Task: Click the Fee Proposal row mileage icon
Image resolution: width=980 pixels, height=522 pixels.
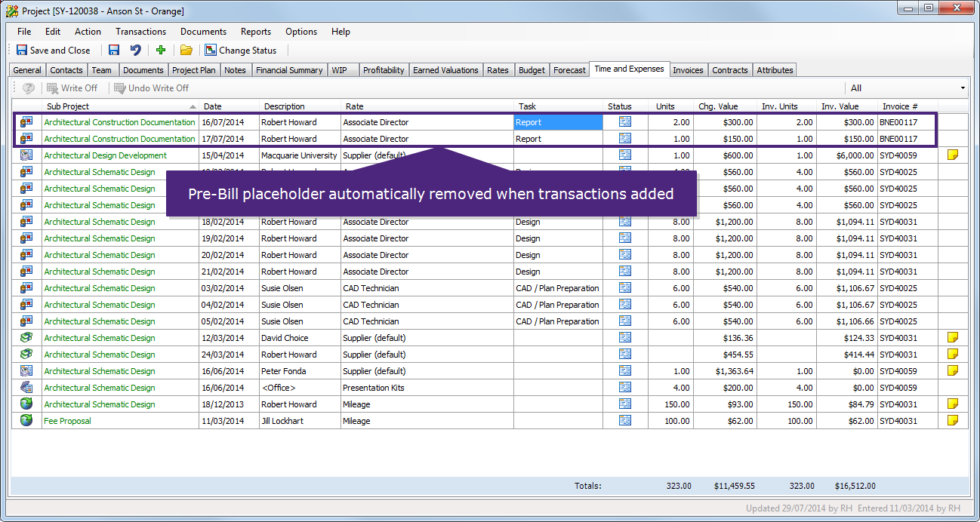Action: (26, 421)
